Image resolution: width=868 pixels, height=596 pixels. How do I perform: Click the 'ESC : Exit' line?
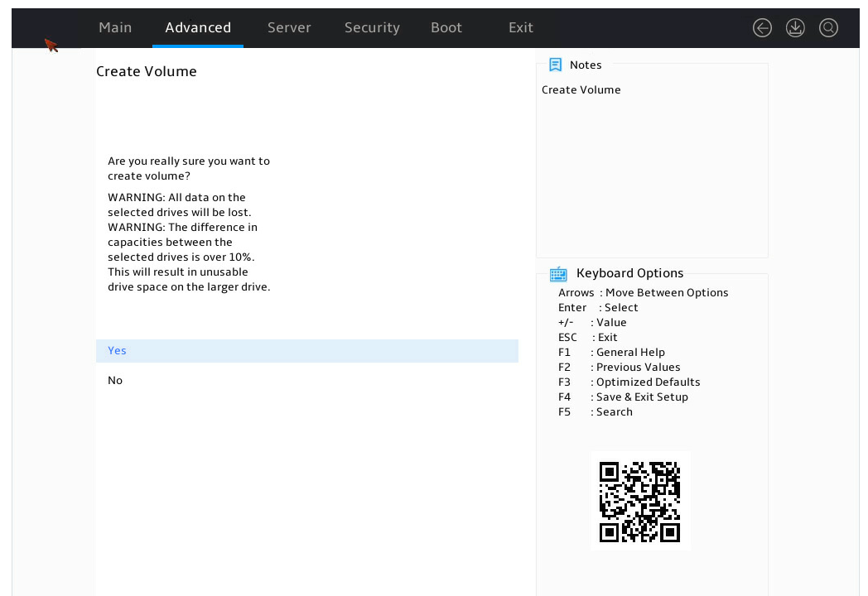588,338
